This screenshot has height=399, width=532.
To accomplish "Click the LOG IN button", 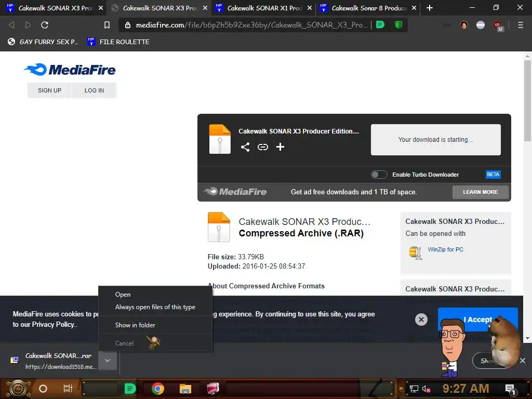I will pos(95,90).
